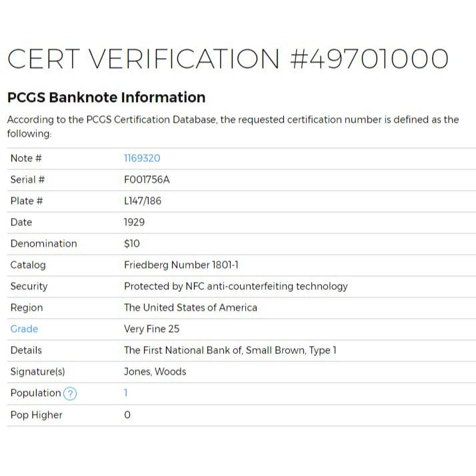Open the Population count link
Image resolution: width=476 pixels, height=476 pixels.
coord(126,393)
